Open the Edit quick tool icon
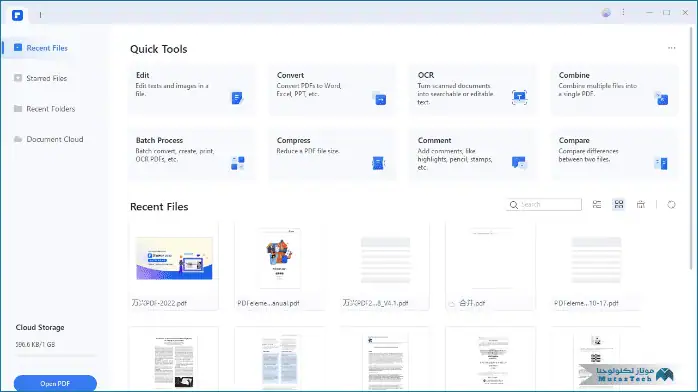The height and width of the screenshot is (392, 698). click(x=237, y=97)
